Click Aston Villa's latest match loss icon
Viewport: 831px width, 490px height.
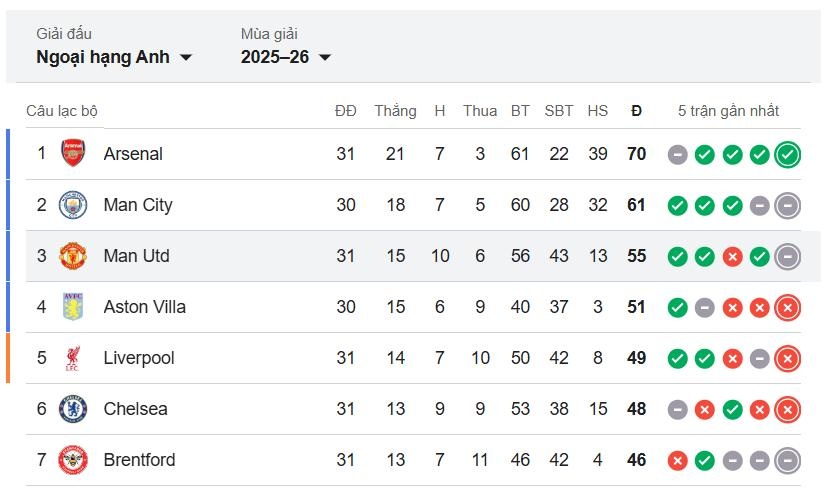point(787,308)
